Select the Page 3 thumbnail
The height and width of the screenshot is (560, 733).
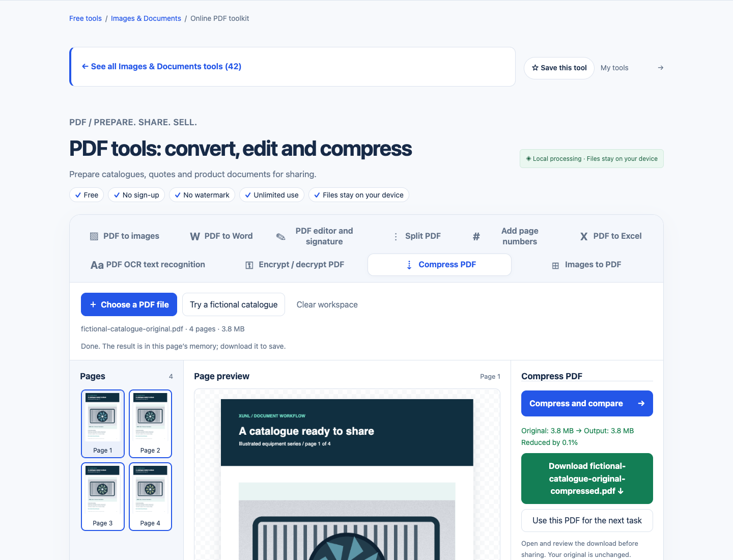pos(103,497)
